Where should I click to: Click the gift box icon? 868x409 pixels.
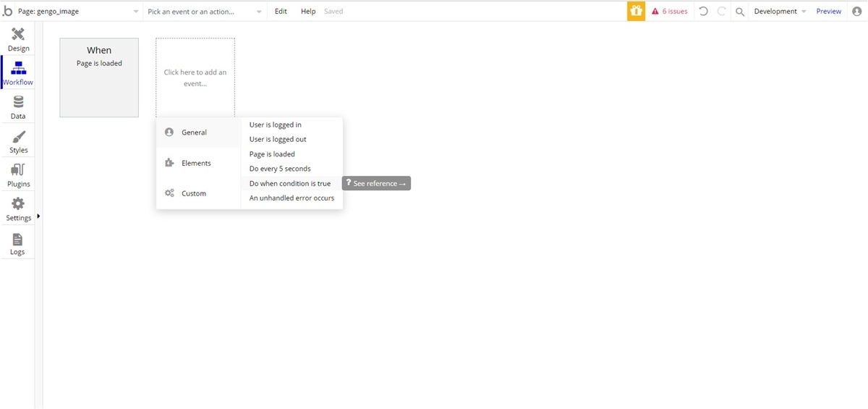636,11
